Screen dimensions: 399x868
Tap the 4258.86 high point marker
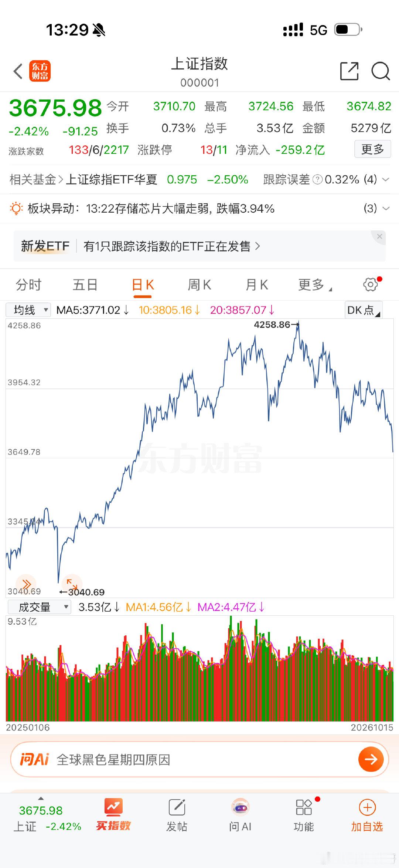point(276,325)
